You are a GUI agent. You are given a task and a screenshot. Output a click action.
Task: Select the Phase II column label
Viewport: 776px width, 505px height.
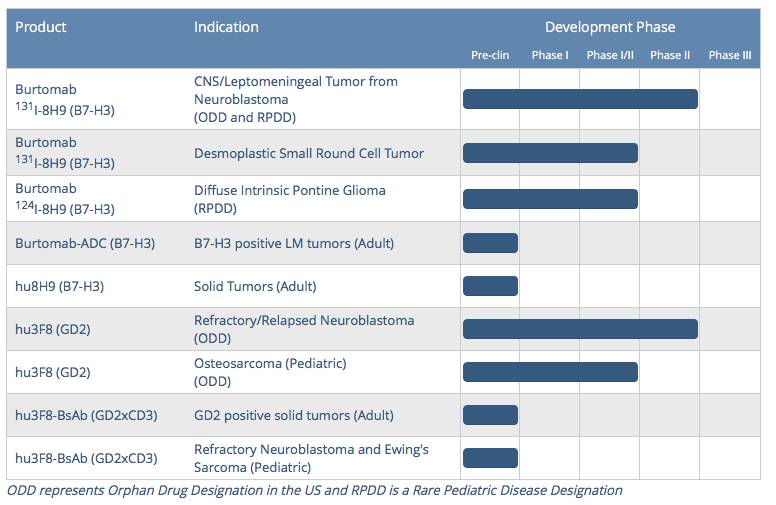tap(670, 55)
